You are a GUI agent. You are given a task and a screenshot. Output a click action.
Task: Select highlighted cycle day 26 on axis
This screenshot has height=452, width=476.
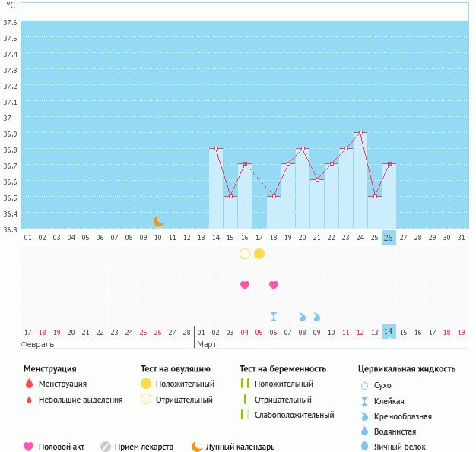(x=389, y=238)
